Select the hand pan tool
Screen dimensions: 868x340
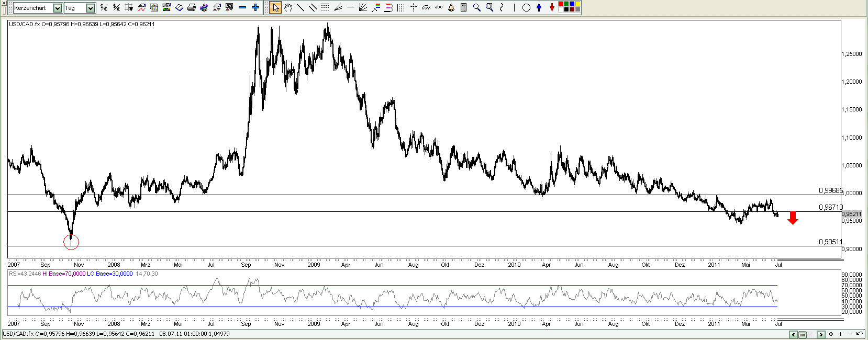tap(288, 7)
